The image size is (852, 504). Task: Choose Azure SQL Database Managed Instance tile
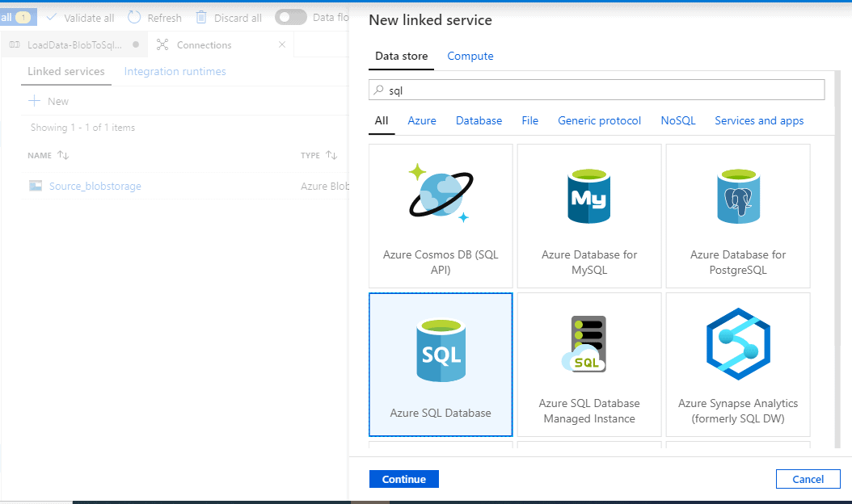click(x=589, y=364)
